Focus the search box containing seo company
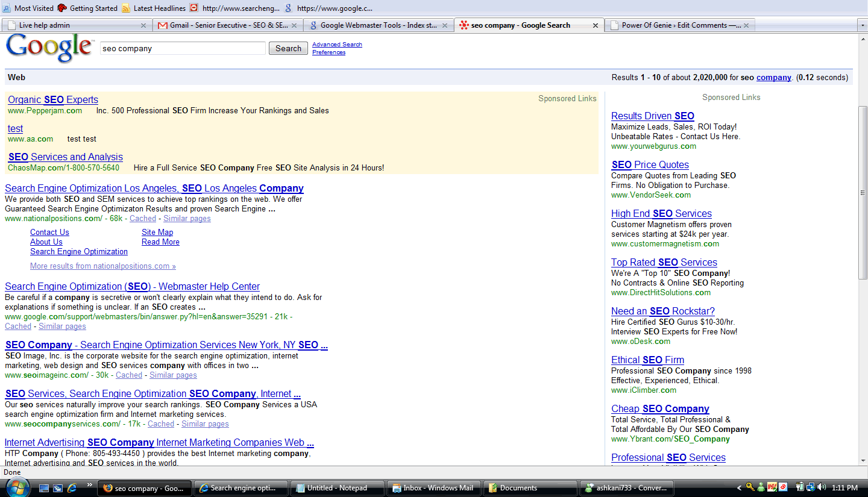868x497 pixels. pyautogui.click(x=183, y=48)
